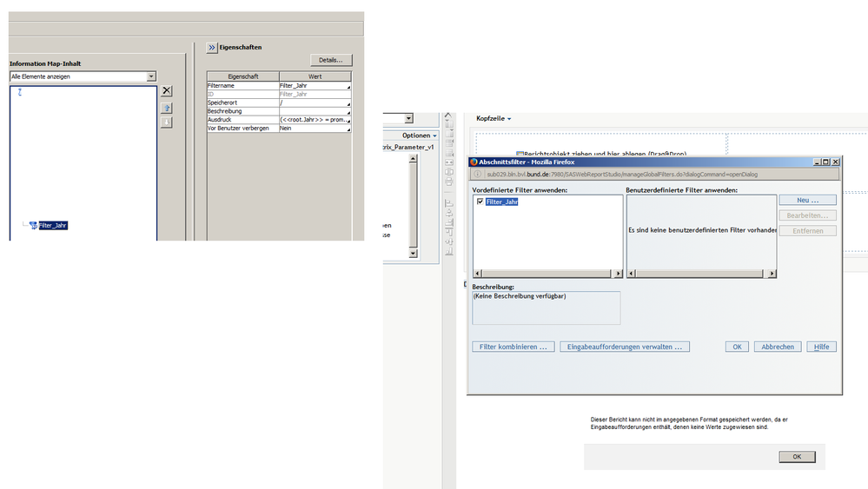868x489 pixels.
Task: Click the Beschreibung text box in Abschnittsfilter dialog
Action: (546, 308)
